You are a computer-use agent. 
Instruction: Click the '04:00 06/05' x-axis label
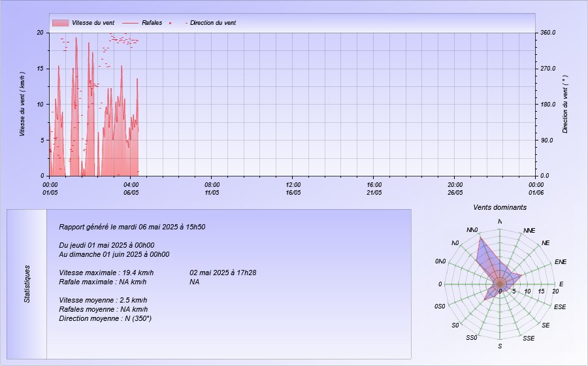point(131,189)
